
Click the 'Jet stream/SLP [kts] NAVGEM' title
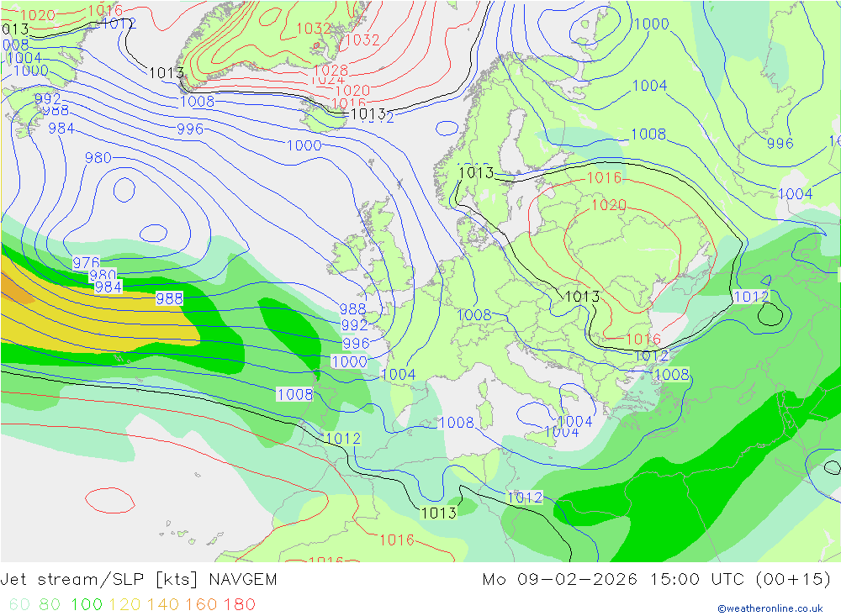pyautogui.click(x=139, y=580)
